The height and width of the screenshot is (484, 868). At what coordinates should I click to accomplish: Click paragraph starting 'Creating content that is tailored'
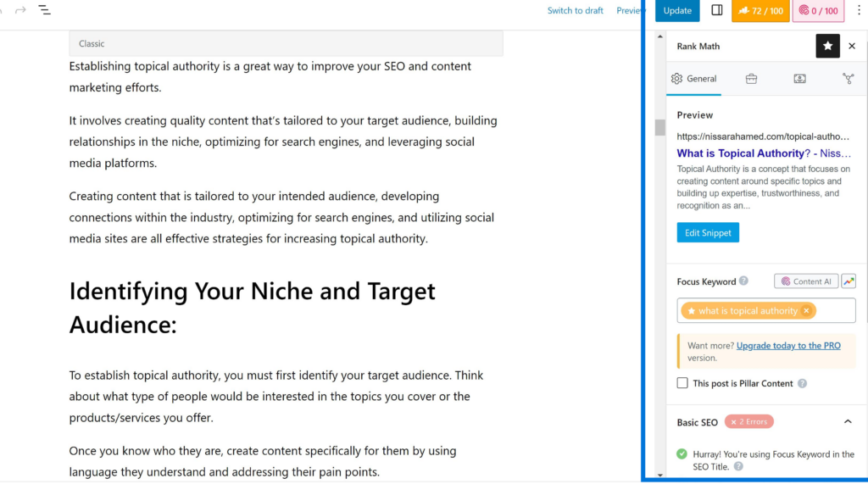(x=281, y=217)
